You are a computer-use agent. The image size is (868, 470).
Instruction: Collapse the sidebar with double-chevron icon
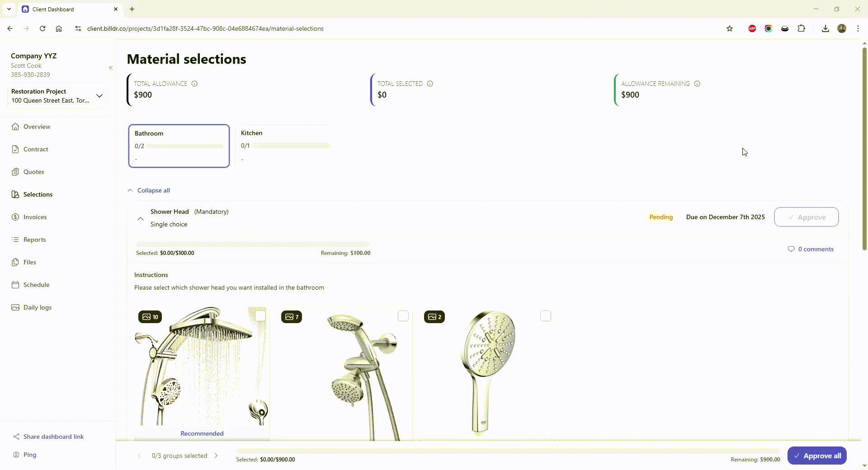111,68
